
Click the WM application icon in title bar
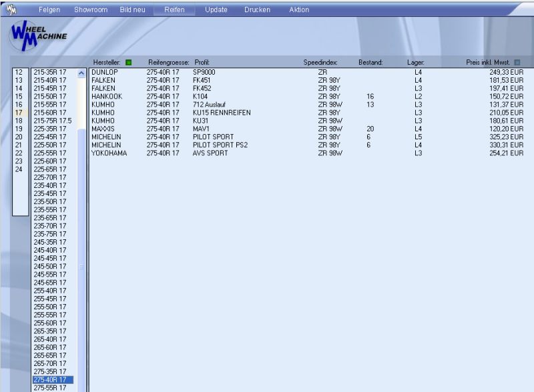[x=11, y=9]
